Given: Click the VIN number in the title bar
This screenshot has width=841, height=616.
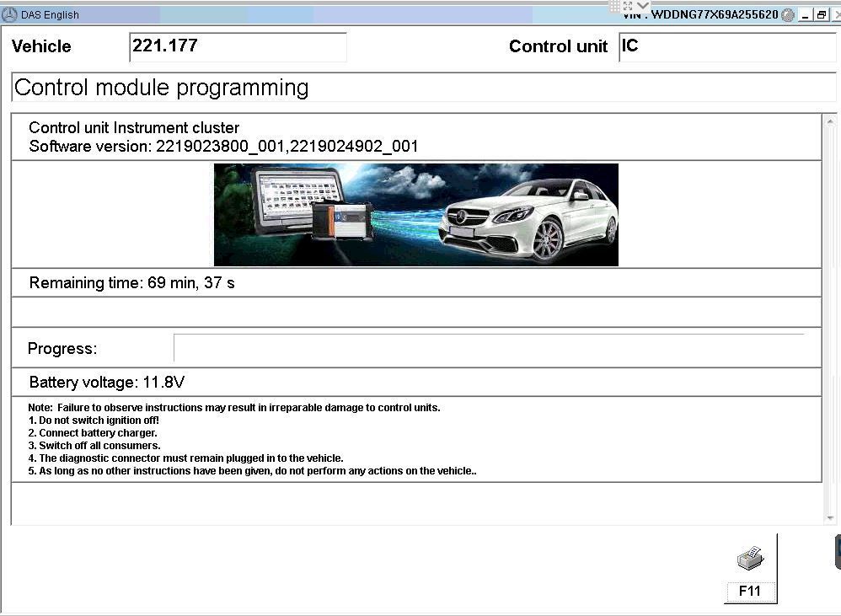Looking at the screenshot, I should pyautogui.click(x=710, y=15).
